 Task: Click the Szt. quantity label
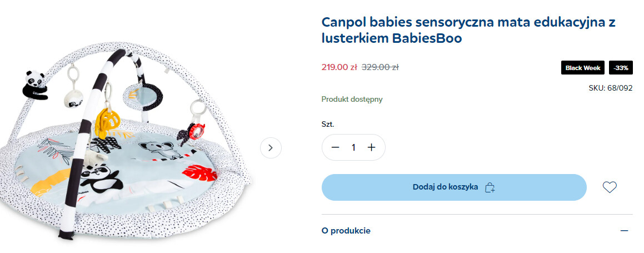328,124
